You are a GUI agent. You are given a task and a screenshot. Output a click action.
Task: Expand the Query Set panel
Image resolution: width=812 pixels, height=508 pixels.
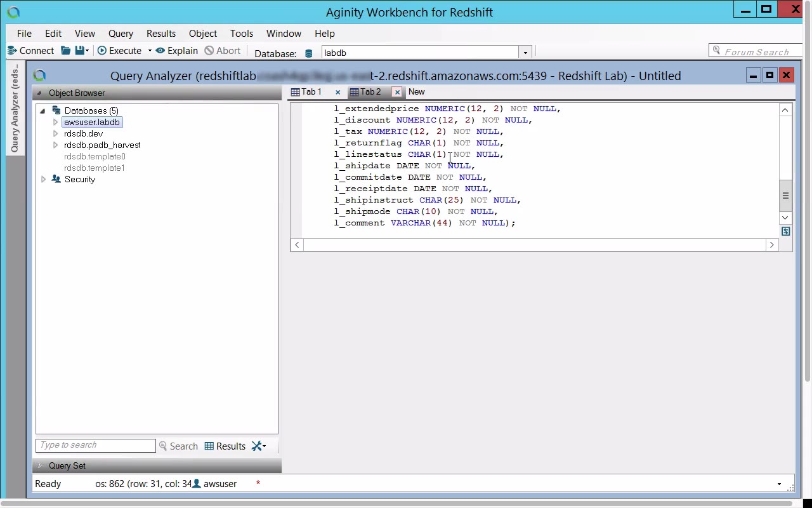click(x=40, y=465)
